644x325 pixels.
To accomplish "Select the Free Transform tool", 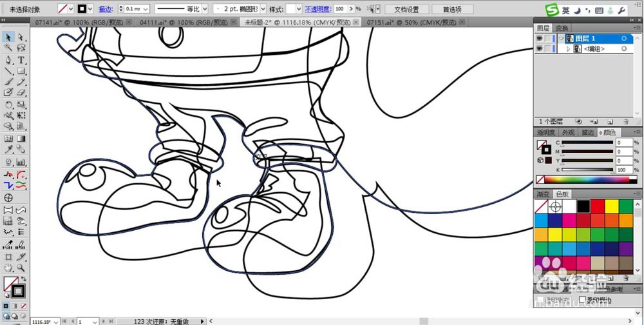I will pyautogui.click(x=21, y=115).
